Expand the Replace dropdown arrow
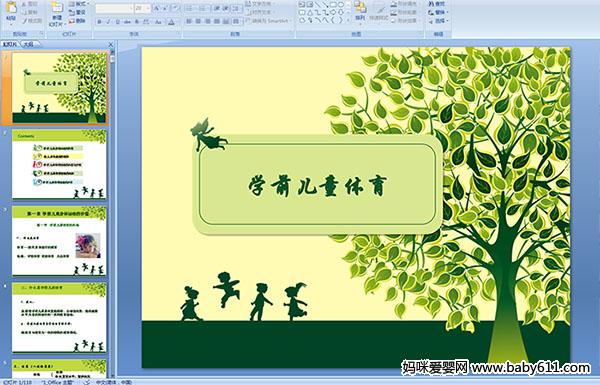The image size is (600, 385). (x=447, y=12)
